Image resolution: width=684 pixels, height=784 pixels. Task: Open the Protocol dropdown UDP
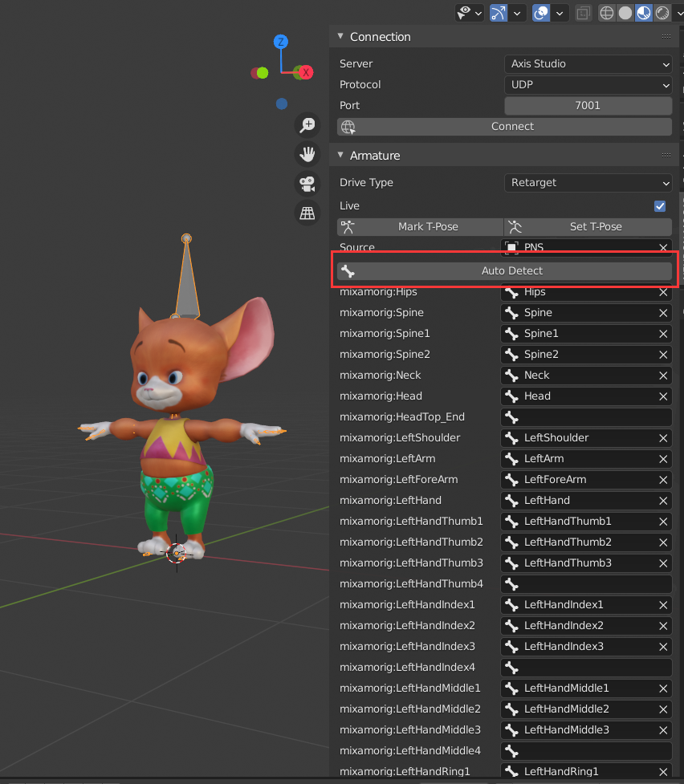pyautogui.click(x=588, y=85)
